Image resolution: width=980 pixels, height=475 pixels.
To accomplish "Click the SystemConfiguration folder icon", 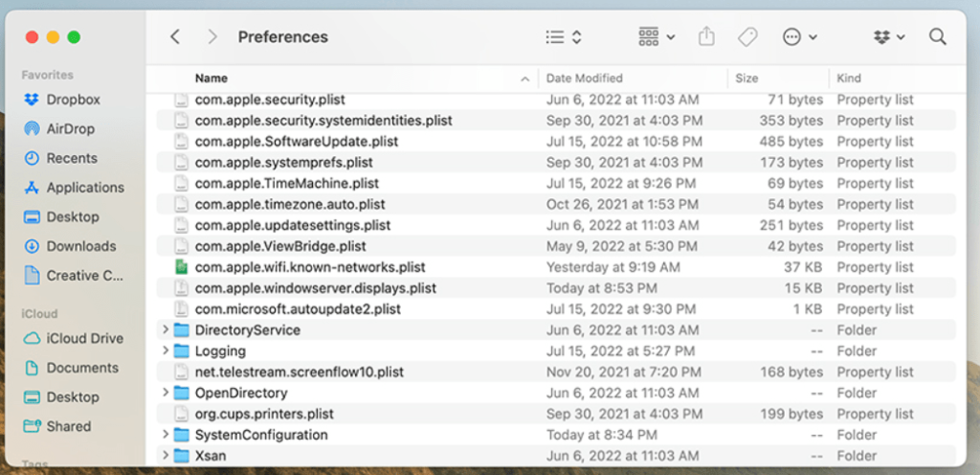I will (x=181, y=435).
